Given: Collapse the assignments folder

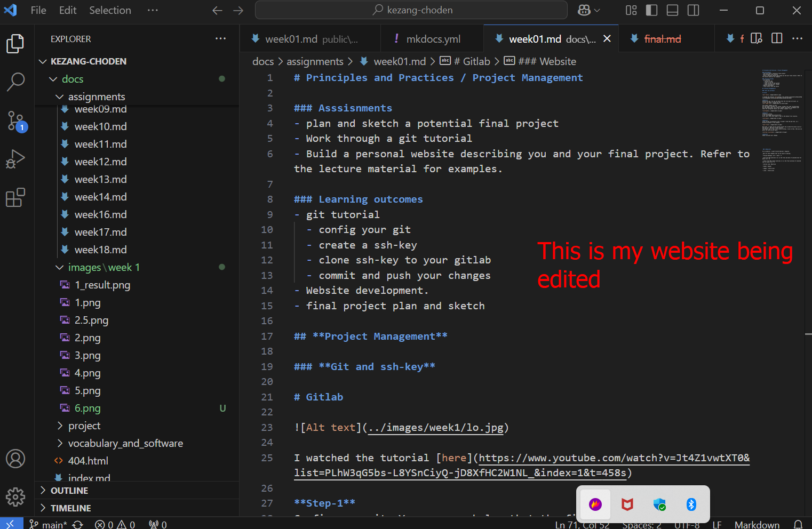Looking at the screenshot, I should click(x=138, y=97).
